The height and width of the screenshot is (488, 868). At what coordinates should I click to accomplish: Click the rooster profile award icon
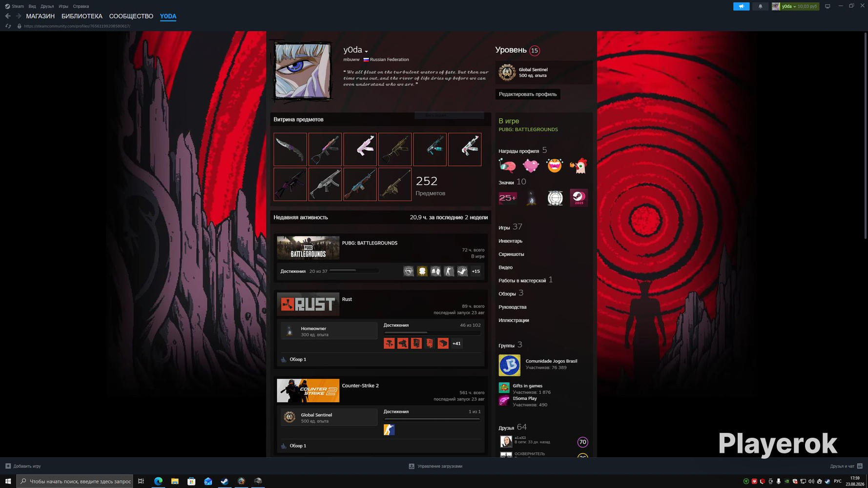pyautogui.click(x=579, y=166)
